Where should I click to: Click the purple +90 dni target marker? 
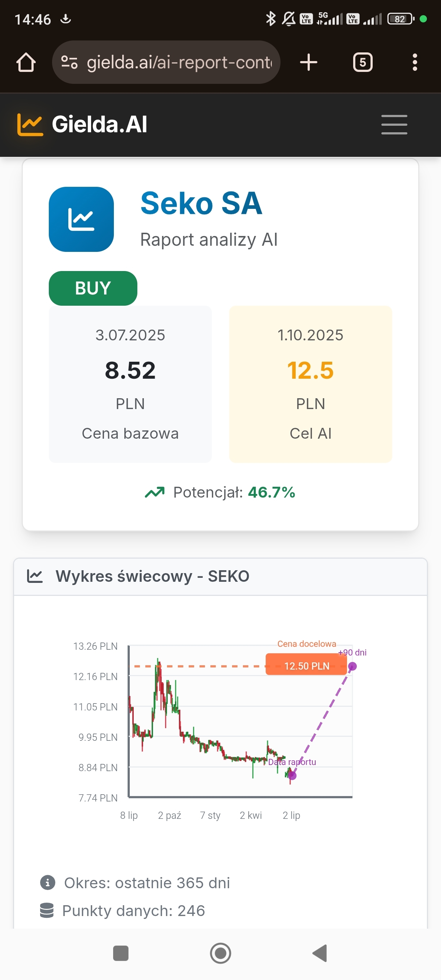click(352, 666)
